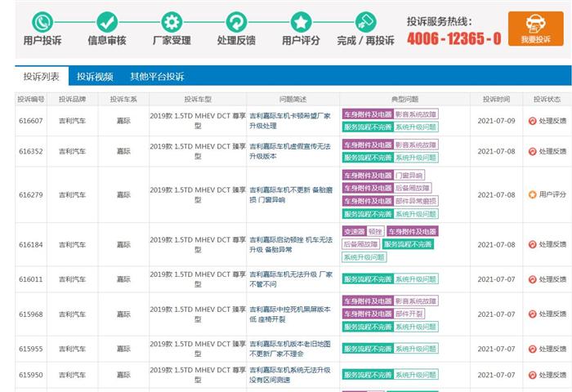Click complaint number 616184
Viewport: 572px width, 392px height.
(31, 244)
